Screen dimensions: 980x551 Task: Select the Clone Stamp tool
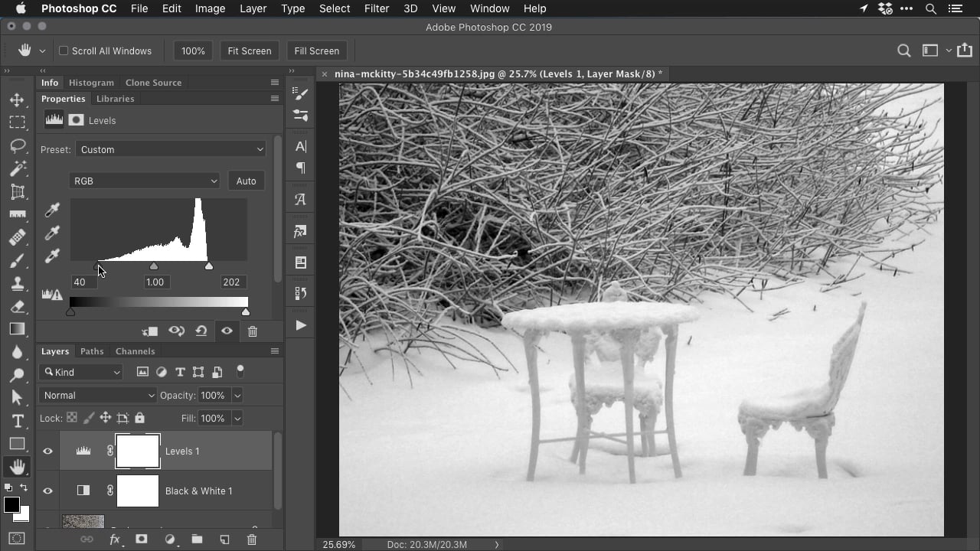(17, 283)
